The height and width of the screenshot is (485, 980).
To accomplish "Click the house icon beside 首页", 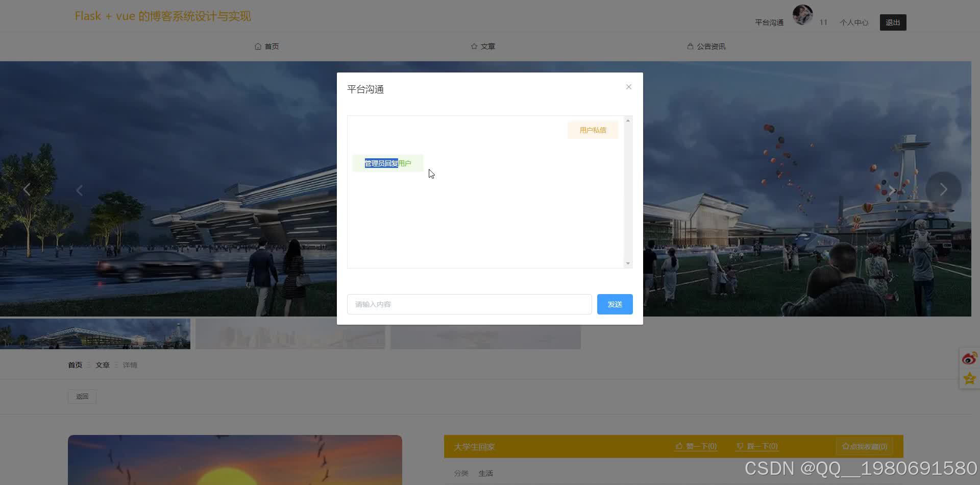I will 258,46.
